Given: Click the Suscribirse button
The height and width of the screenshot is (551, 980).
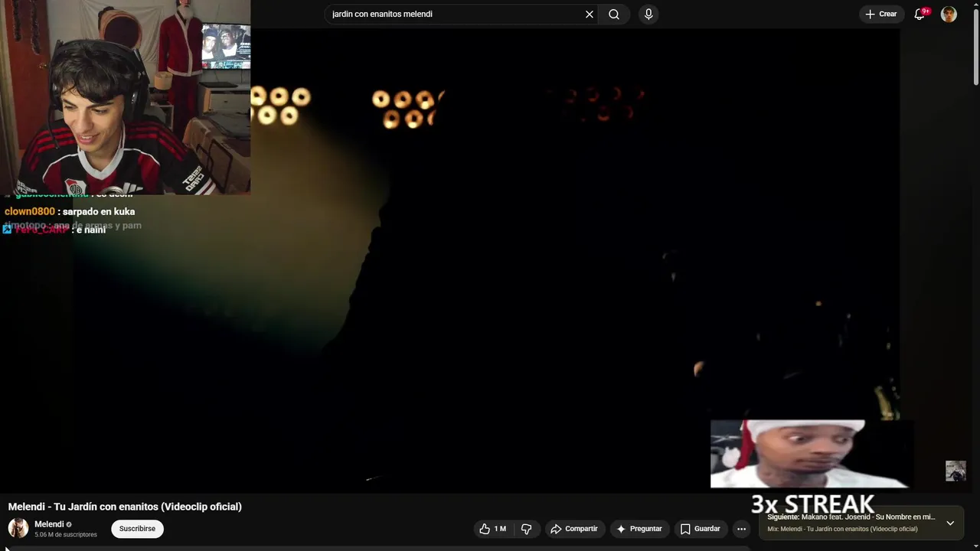Looking at the screenshot, I should (137, 529).
